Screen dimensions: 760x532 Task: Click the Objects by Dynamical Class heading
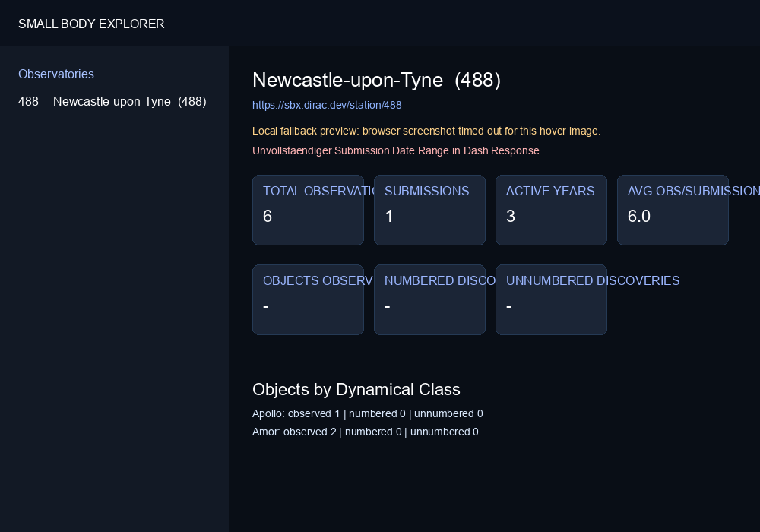[x=356, y=390]
